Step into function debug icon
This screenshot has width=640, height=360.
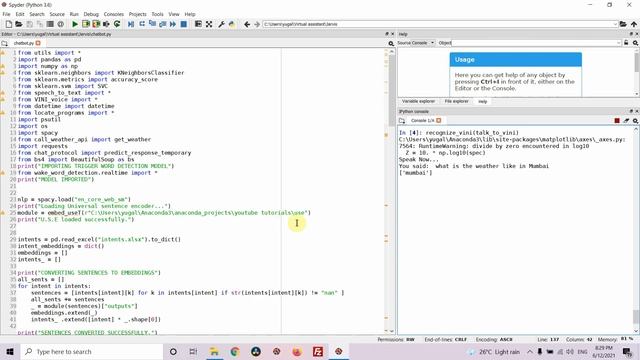152,24
